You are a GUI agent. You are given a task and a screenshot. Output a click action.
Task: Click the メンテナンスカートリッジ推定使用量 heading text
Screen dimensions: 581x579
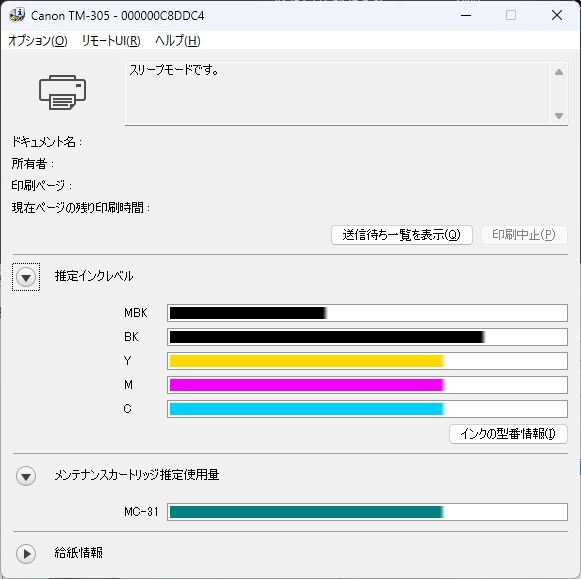pos(137,475)
